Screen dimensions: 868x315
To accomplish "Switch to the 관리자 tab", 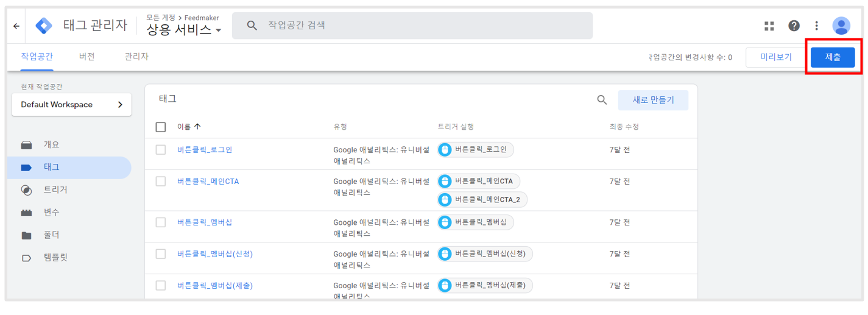I will pyautogui.click(x=136, y=57).
